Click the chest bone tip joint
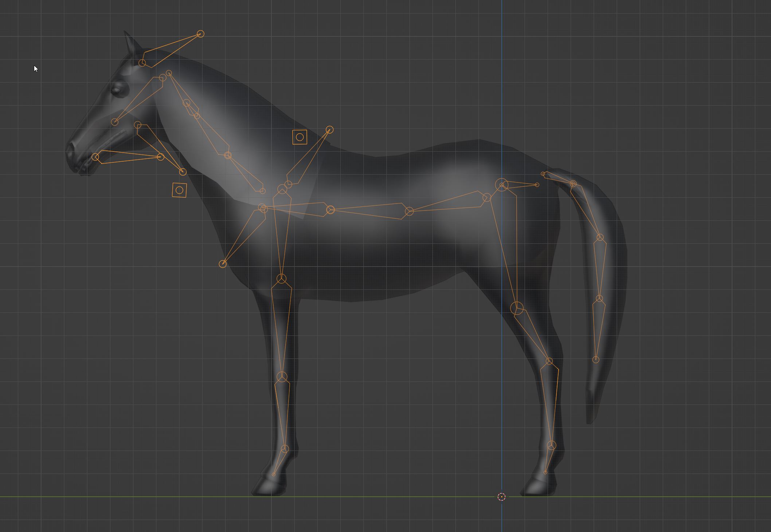The width and height of the screenshot is (771, 532). [223, 264]
